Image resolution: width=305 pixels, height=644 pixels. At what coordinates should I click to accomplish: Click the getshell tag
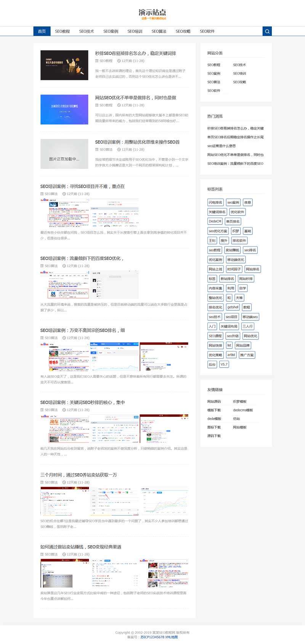(x=233, y=307)
